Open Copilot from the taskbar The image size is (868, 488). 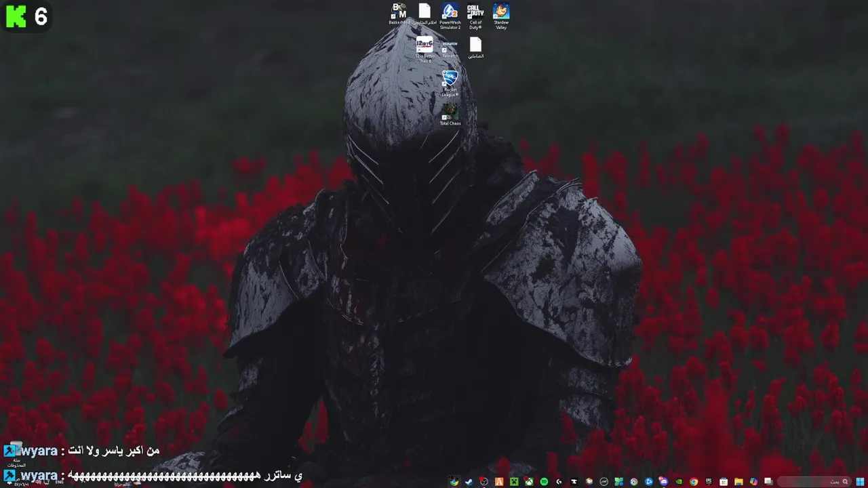pyautogui.click(x=753, y=482)
